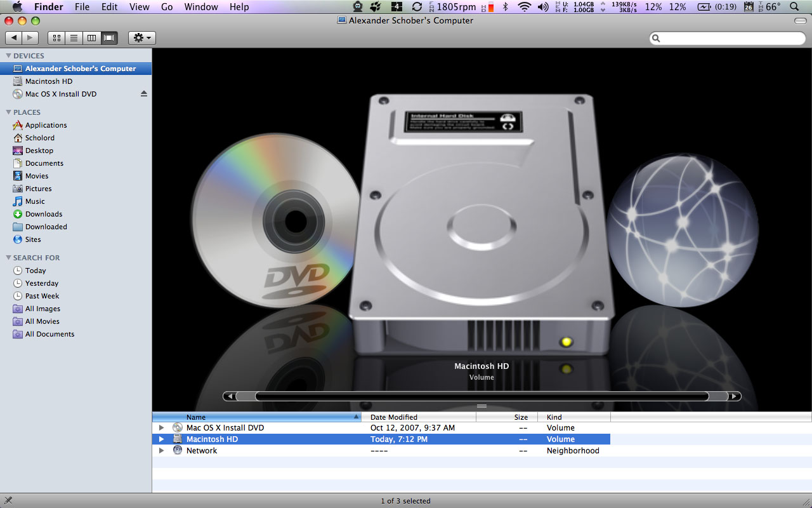Open Music folder in sidebar
This screenshot has height=508, width=812.
click(75, 201)
